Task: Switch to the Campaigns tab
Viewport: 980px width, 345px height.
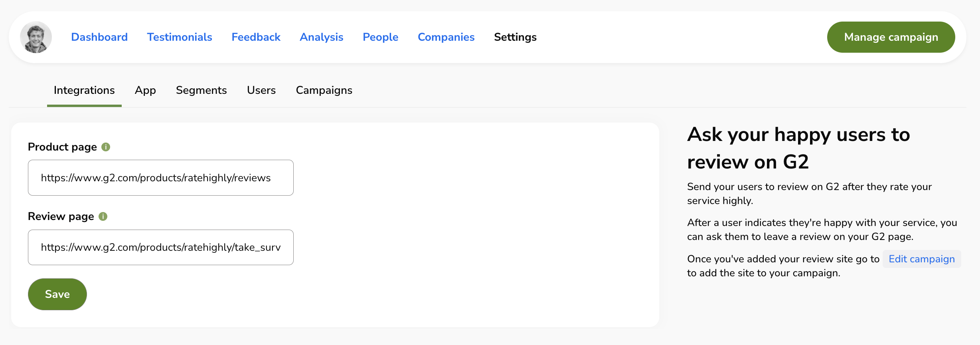Action: click(324, 90)
